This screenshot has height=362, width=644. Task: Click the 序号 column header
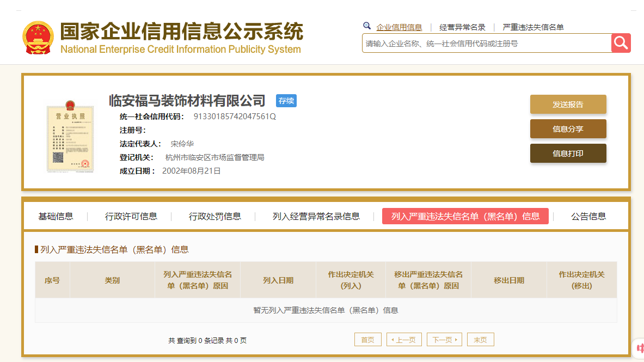(52, 280)
